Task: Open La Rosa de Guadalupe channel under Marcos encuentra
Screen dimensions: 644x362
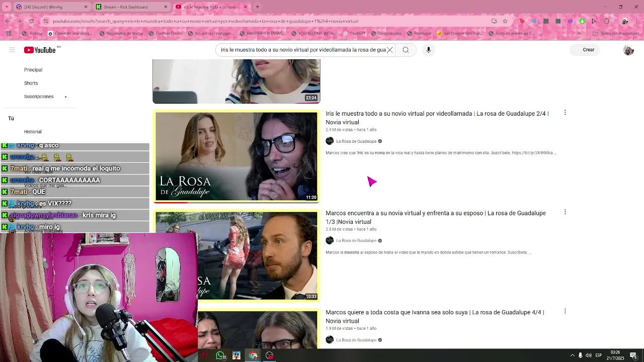Action: pyautogui.click(x=356, y=240)
